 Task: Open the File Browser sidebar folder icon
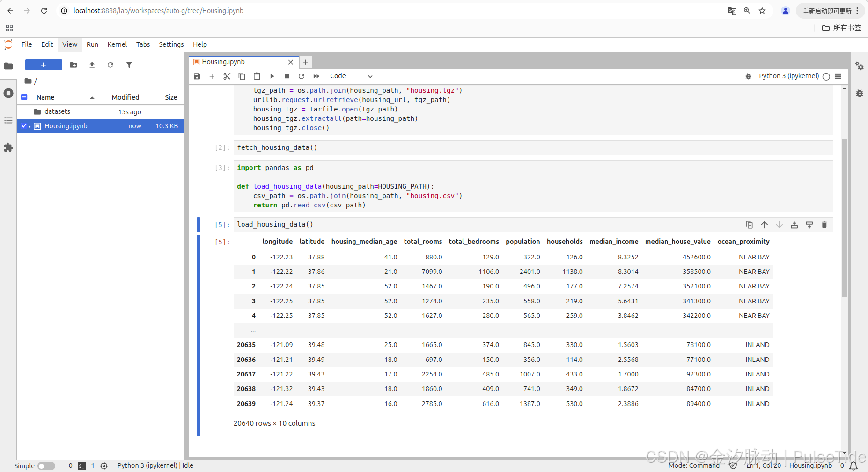[8, 66]
